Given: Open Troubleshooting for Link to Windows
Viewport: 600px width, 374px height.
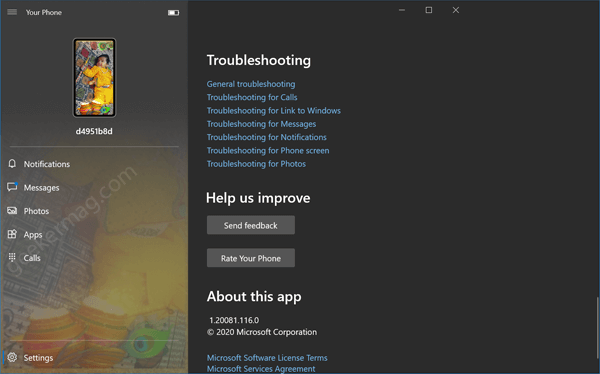Looking at the screenshot, I should (x=274, y=111).
